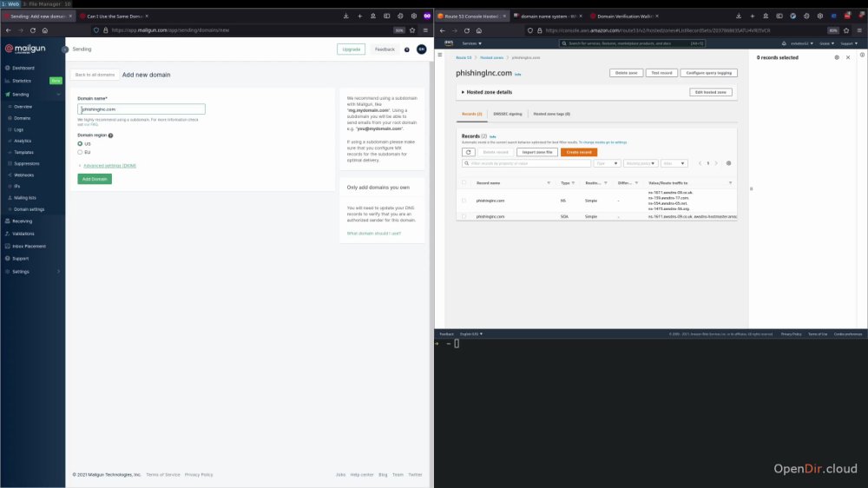Select the Records (2) tab
Viewport: 868px width, 488px height.
click(x=471, y=114)
